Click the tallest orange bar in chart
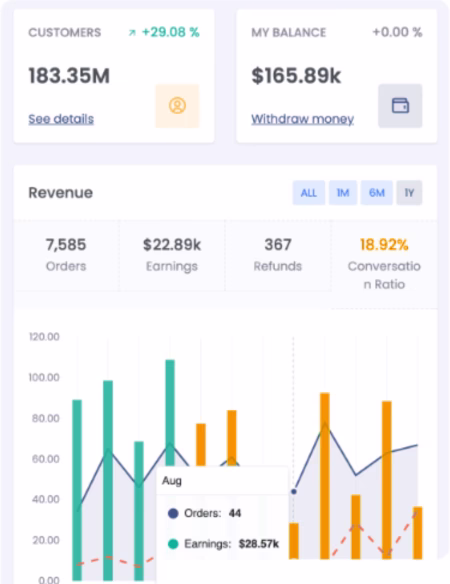Viewport: 450px width, 584px height. click(325, 476)
